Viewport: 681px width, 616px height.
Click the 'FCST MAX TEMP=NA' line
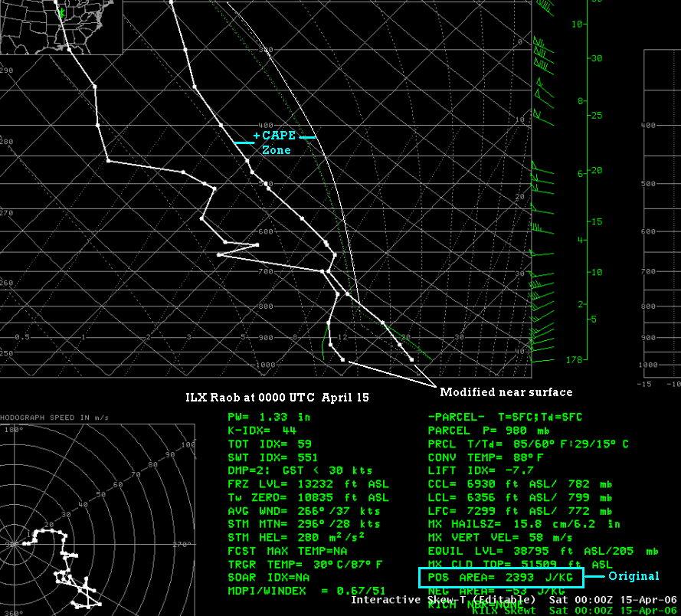(x=287, y=551)
